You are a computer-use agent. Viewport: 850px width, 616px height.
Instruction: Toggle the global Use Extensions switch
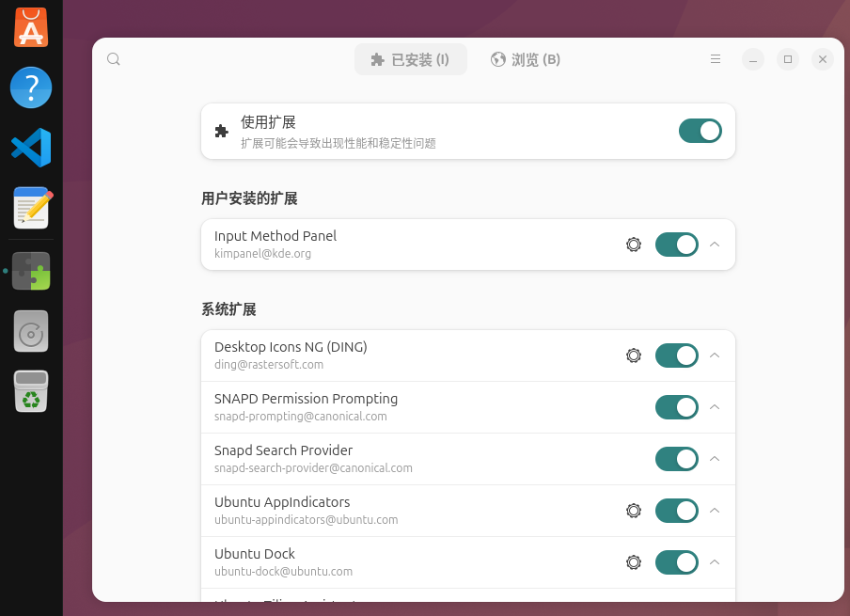click(700, 132)
